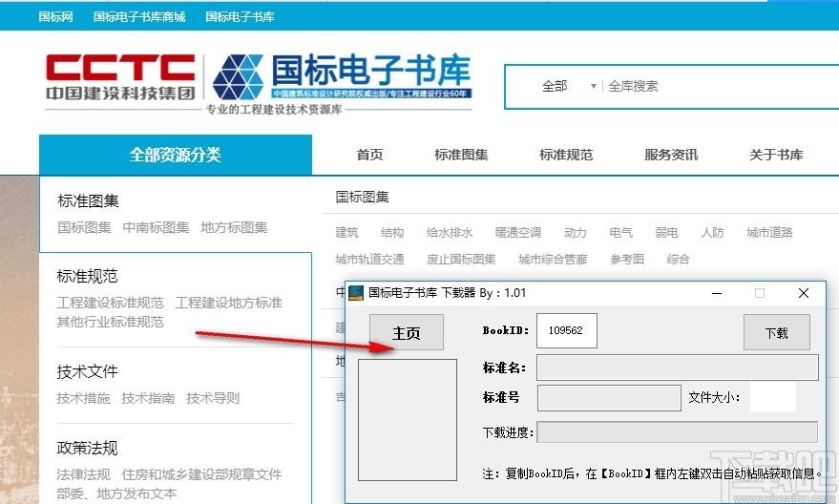Open the 地方标图集 sidebar link
The image size is (839, 504).
coord(234,227)
